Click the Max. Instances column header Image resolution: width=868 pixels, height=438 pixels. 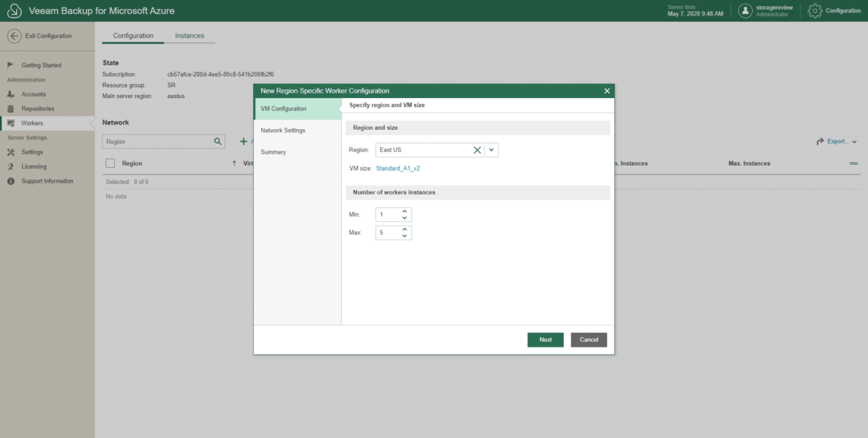click(x=749, y=163)
